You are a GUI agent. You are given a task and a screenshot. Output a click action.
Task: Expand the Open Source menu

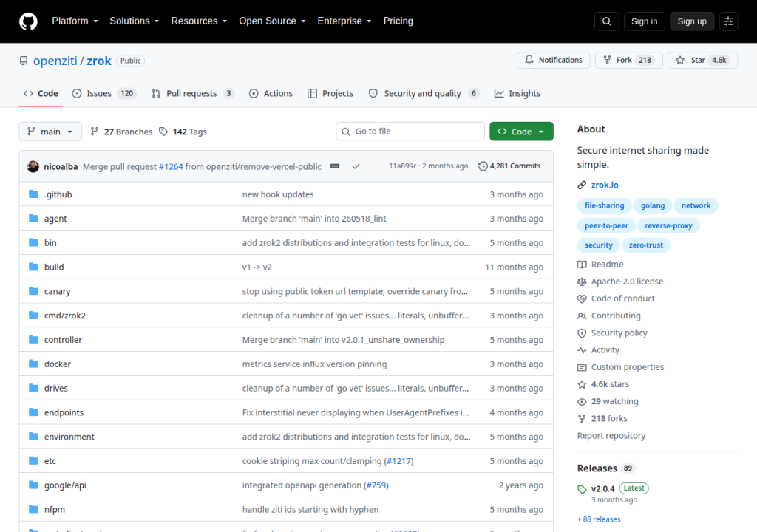click(x=272, y=21)
